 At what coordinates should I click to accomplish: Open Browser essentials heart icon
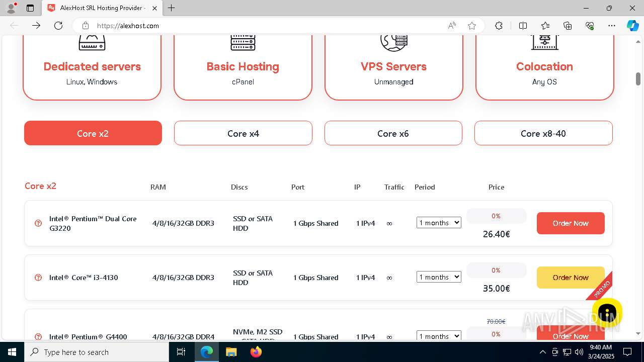[x=590, y=26]
